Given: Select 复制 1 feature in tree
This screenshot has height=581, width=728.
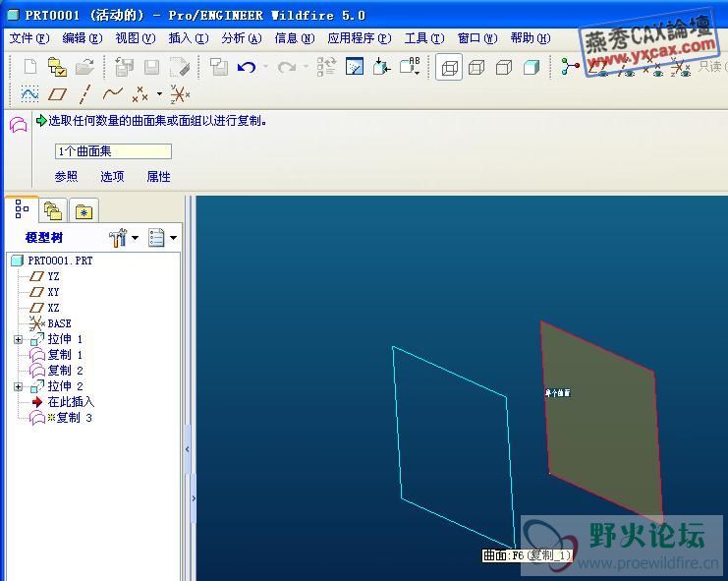Looking at the screenshot, I should 56,355.
